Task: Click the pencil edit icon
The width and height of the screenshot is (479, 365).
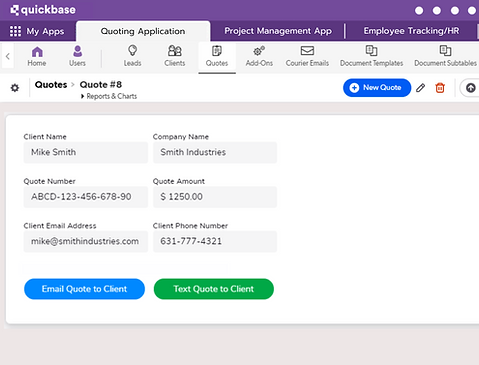Action: [x=421, y=88]
